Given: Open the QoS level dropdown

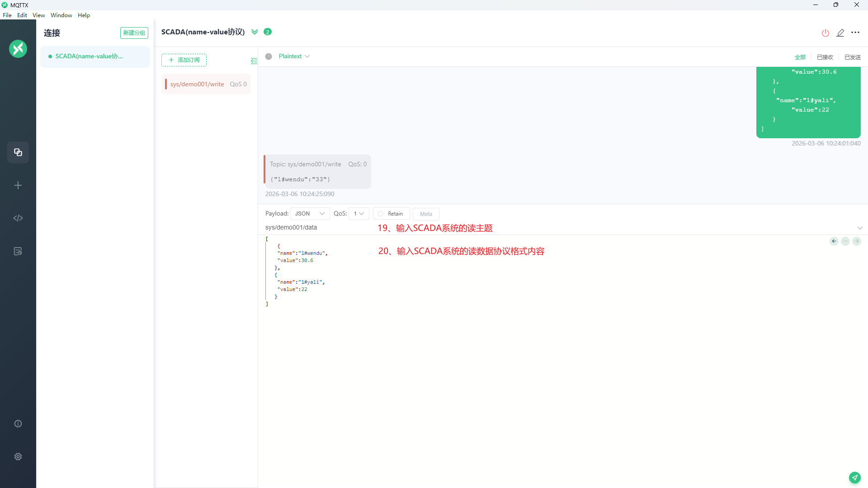Looking at the screenshot, I should click(359, 214).
